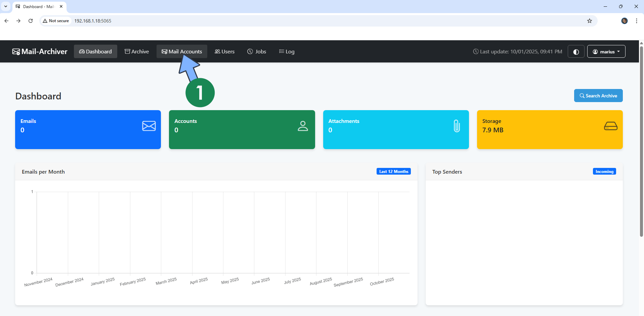The width and height of the screenshot is (644, 316).
Task: Toggle dark mode with the contrast icon
Action: click(x=576, y=52)
